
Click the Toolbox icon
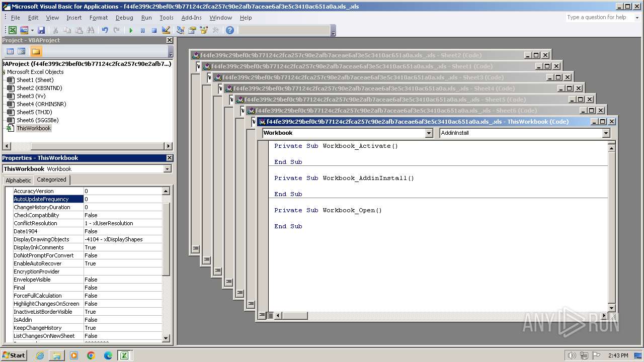[215, 30]
